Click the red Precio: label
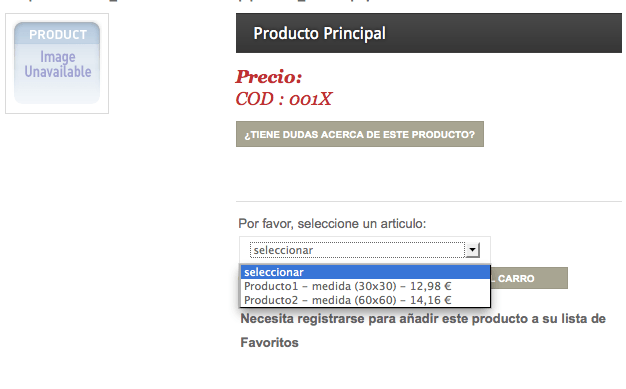 click(x=269, y=77)
